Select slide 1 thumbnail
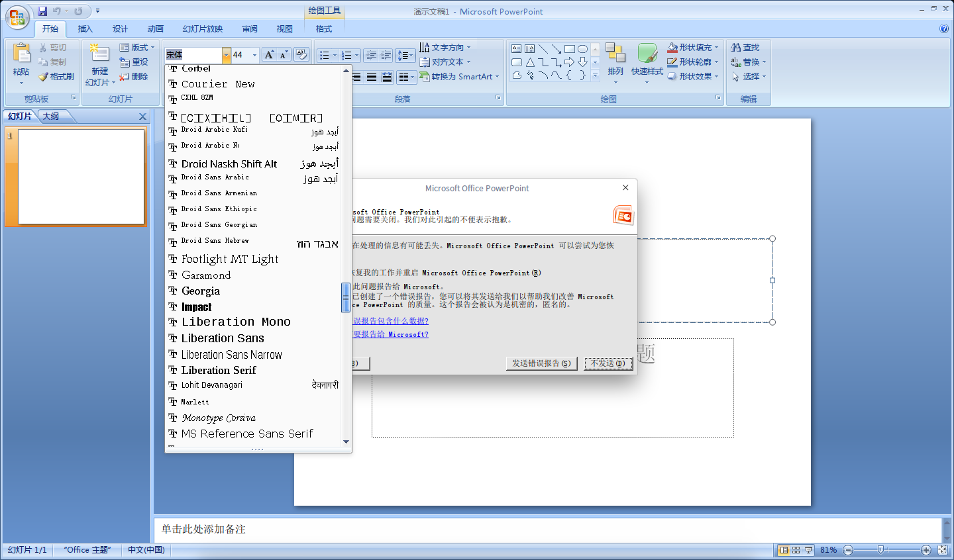 (x=81, y=176)
